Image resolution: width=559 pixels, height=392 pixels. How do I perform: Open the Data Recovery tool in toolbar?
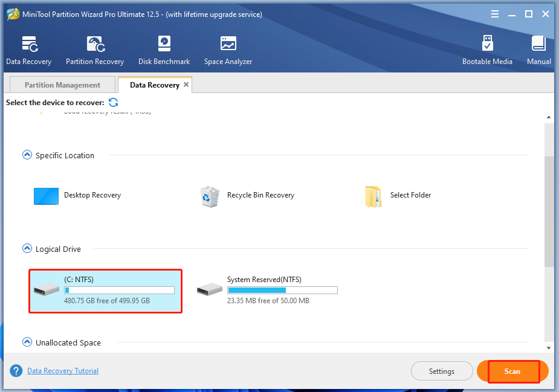(x=29, y=50)
